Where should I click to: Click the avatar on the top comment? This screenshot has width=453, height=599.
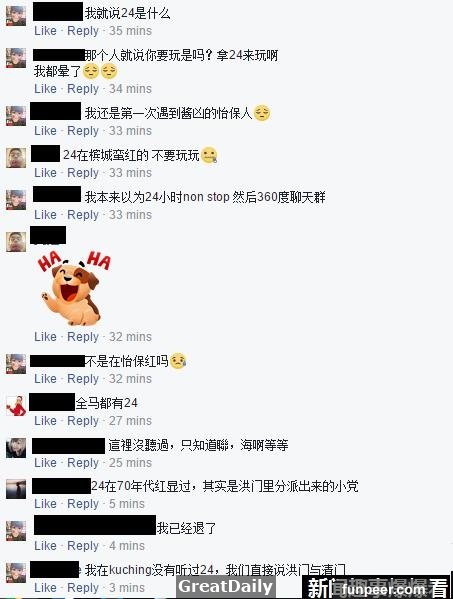click(16, 16)
